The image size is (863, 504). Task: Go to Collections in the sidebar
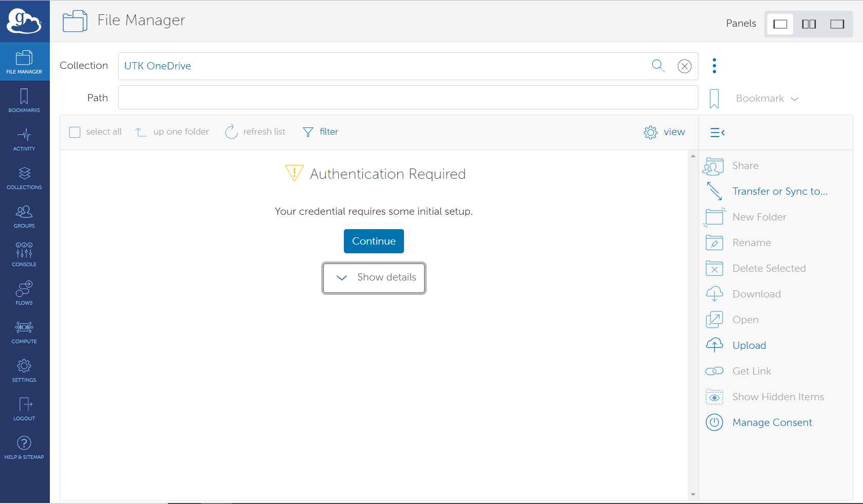(24, 178)
